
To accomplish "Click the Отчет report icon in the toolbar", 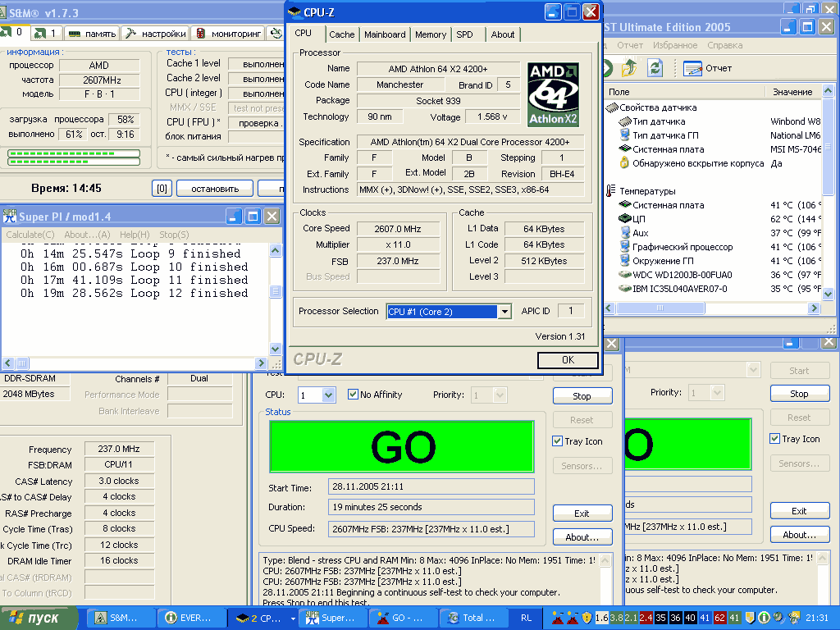I will coord(692,68).
